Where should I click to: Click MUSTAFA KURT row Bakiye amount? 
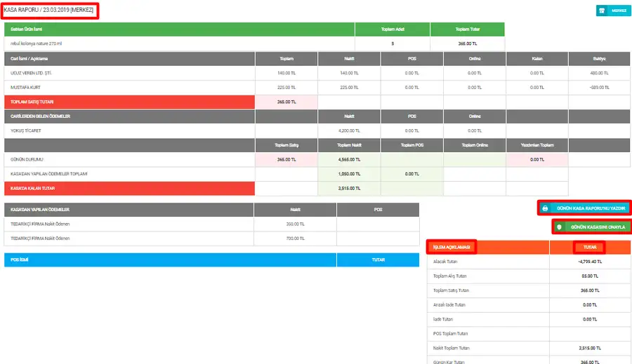click(600, 88)
